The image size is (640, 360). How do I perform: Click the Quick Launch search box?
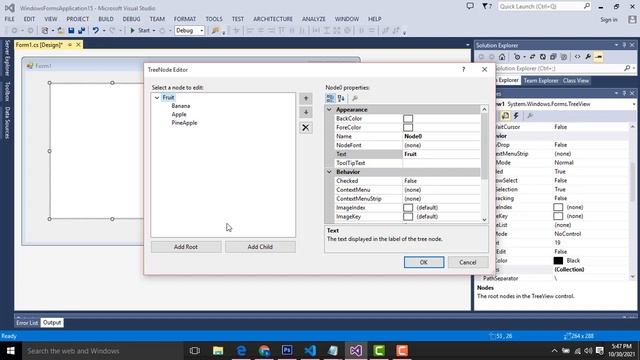(x=544, y=6)
